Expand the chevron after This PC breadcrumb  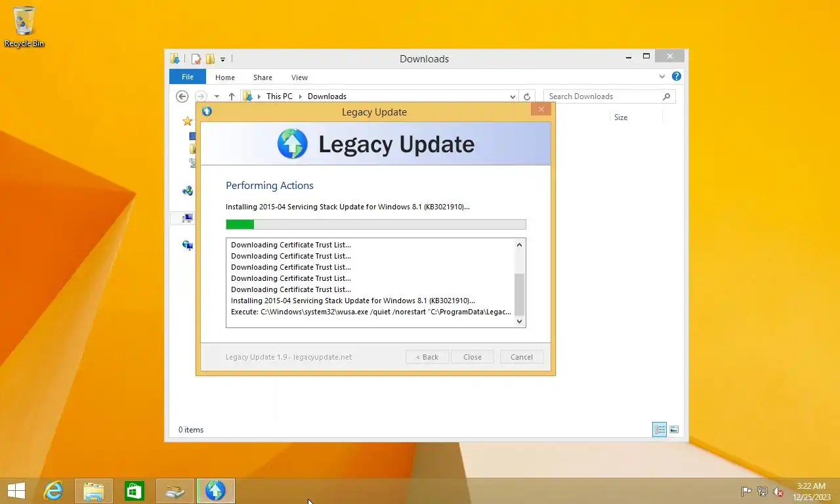pos(301,96)
